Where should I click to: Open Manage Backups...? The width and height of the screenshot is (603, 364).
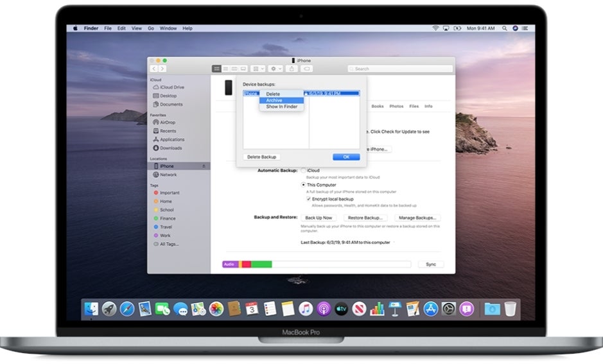(417, 218)
